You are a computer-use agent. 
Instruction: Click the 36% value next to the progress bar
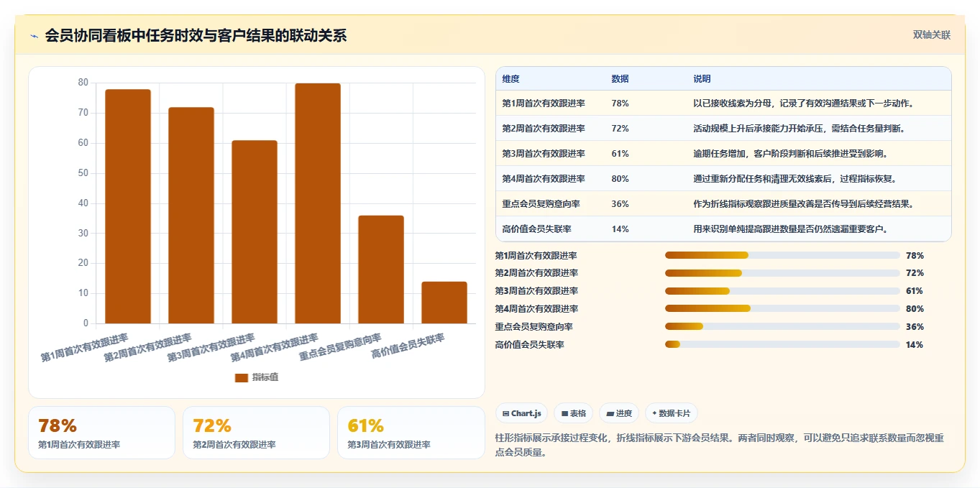(x=915, y=327)
